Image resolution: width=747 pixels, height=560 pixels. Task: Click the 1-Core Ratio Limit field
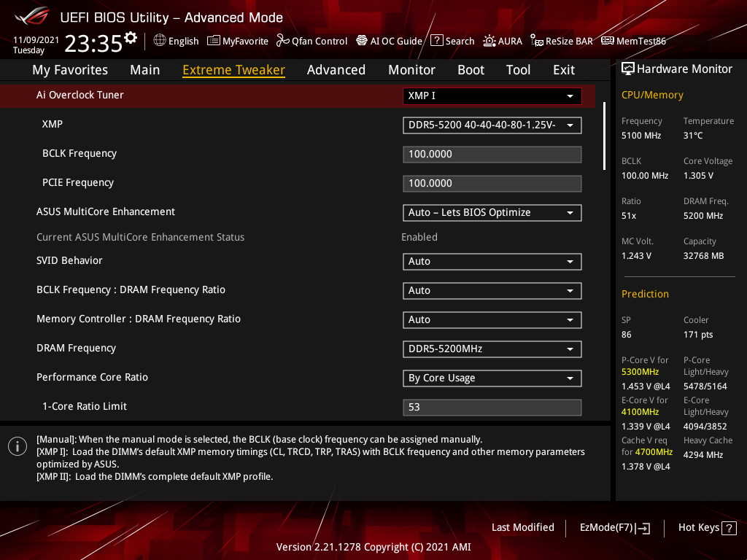tap(492, 407)
